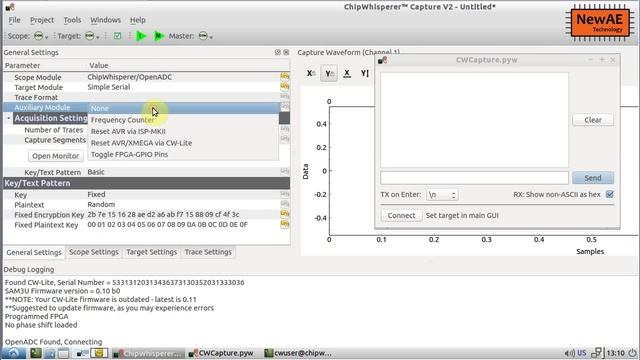Switch to CWCapture.pyw taskbar window button
The height and width of the screenshot is (360, 640).
point(223,353)
